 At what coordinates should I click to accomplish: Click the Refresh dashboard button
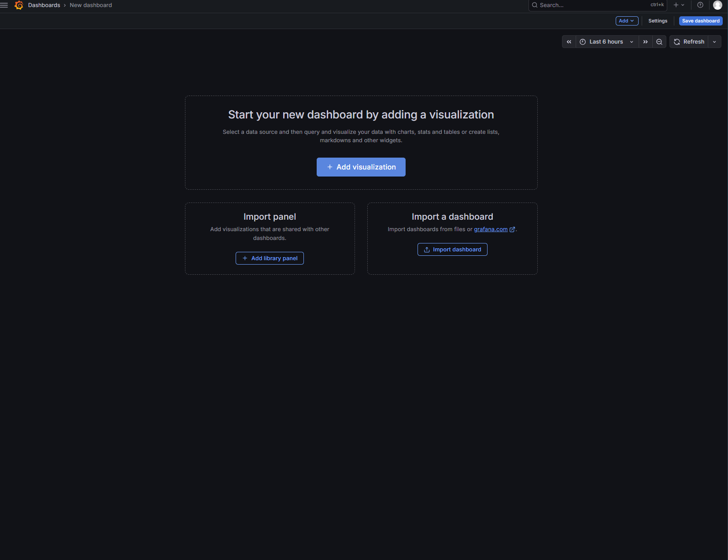tap(689, 42)
